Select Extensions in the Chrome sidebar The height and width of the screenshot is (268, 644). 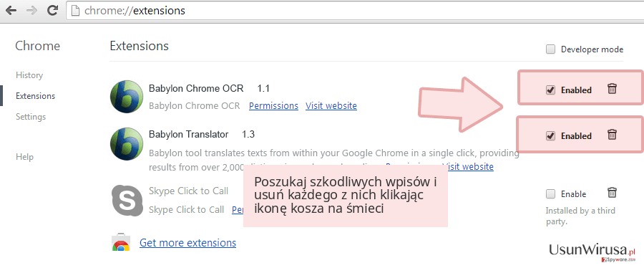[x=35, y=96]
